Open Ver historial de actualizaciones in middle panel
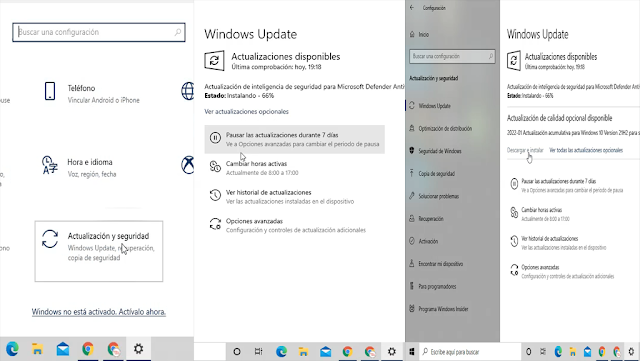Image resolution: width=640 pixels, height=361 pixels. point(282,196)
